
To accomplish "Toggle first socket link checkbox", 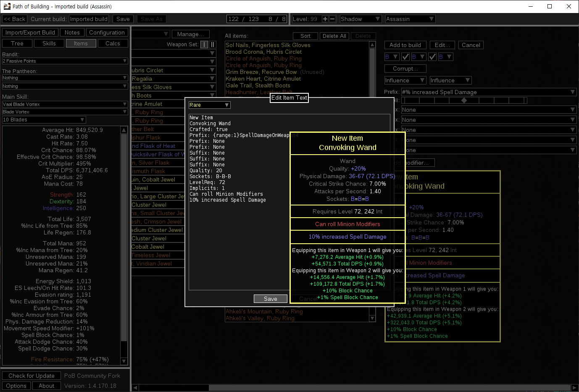I will coord(405,57).
